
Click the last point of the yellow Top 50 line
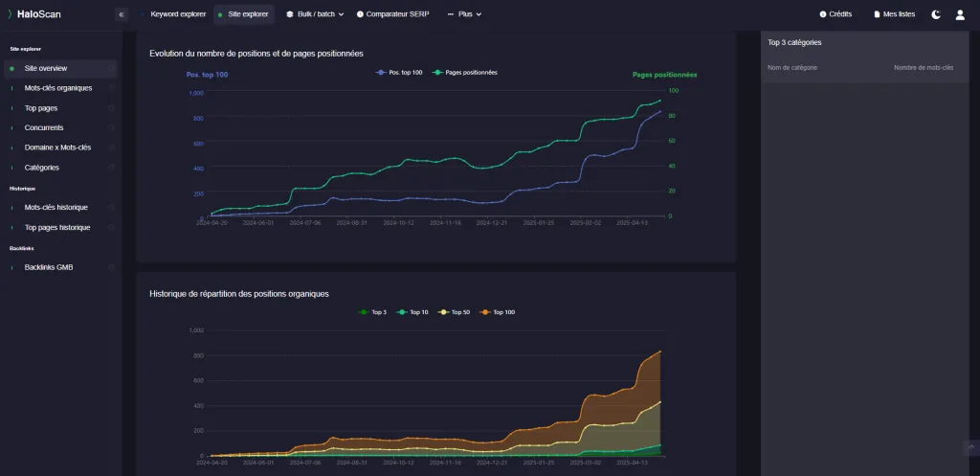(660, 402)
